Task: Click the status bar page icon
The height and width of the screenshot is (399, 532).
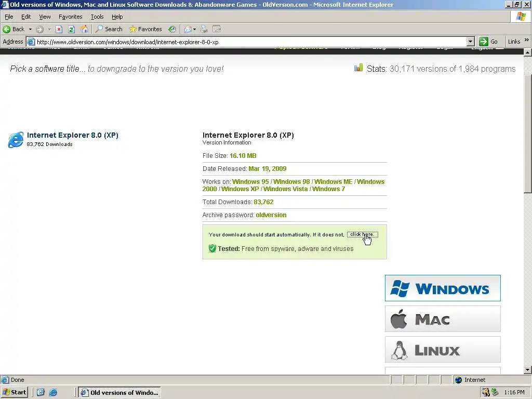Action: coord(5,380)
